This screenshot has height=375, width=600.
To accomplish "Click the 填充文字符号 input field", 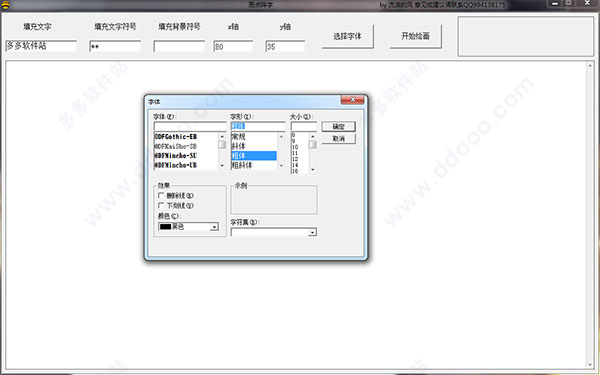I will point(115,46).
